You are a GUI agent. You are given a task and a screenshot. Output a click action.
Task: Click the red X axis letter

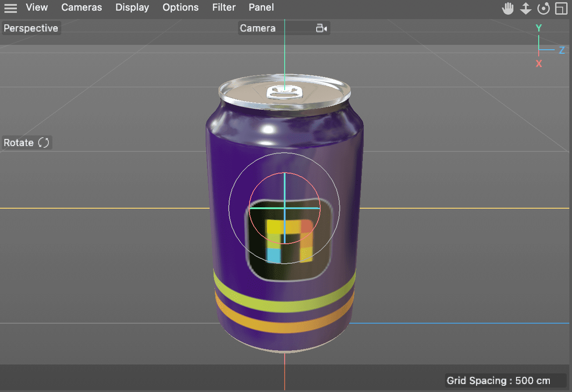[539, 64]
